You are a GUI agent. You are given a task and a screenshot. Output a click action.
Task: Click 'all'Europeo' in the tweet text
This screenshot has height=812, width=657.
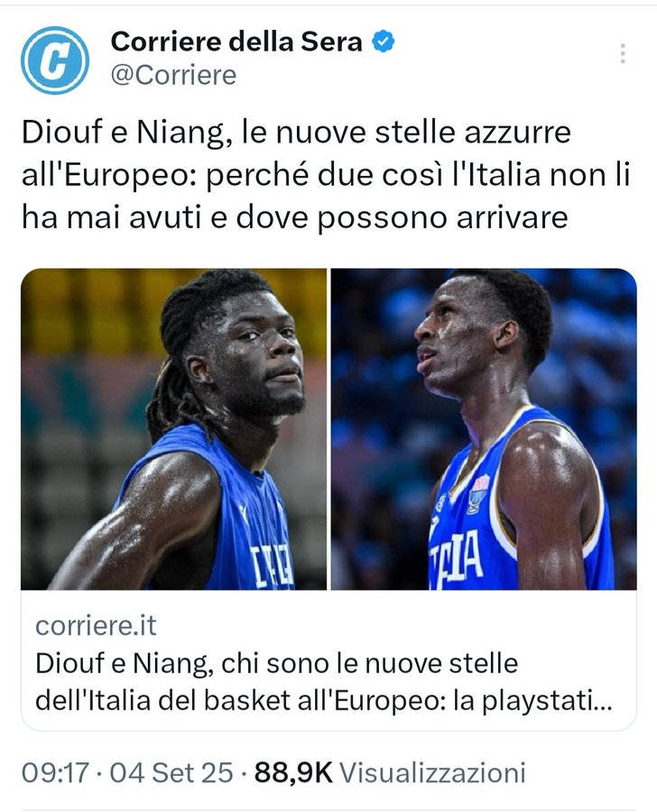(108, 176)
